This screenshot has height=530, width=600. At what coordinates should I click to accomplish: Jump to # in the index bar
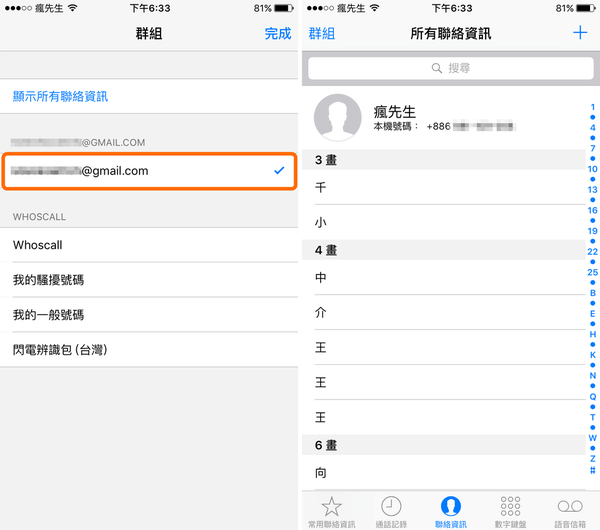(593, 470)
